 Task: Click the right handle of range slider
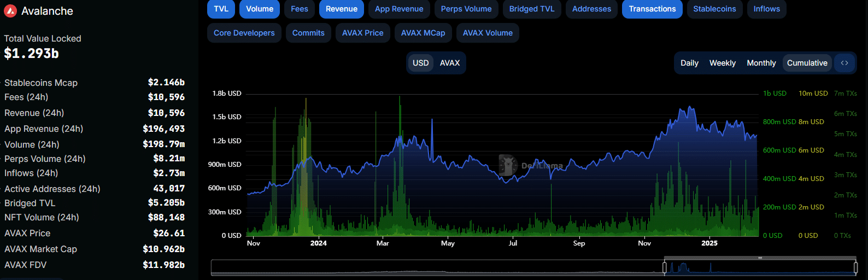point(856,268)
